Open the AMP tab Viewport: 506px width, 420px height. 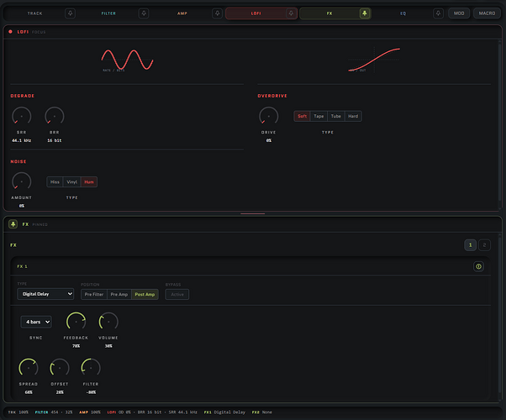pyautogui.click(x=182, y=13)
